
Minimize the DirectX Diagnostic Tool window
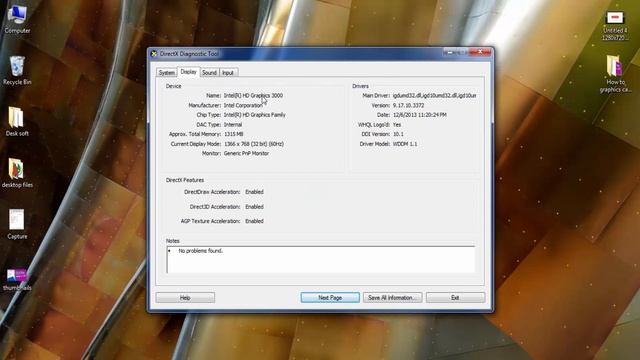tap(450, 52)
